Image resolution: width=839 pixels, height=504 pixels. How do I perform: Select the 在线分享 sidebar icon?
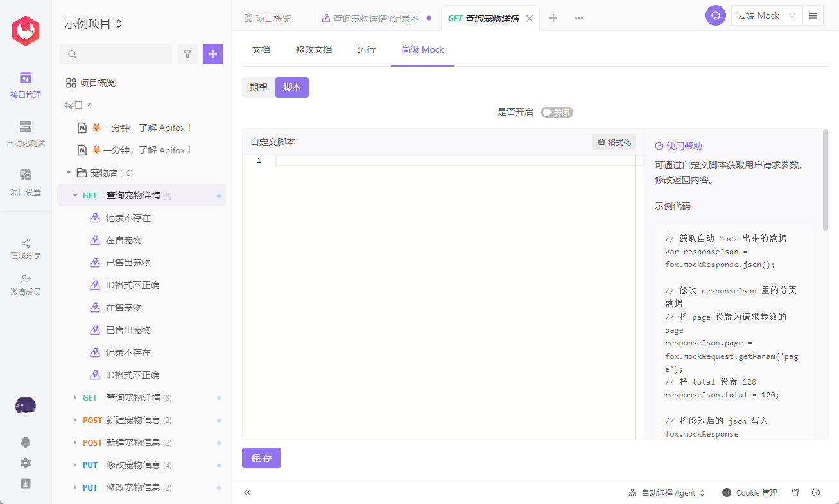pyautogui.click(x=25, y=247)
